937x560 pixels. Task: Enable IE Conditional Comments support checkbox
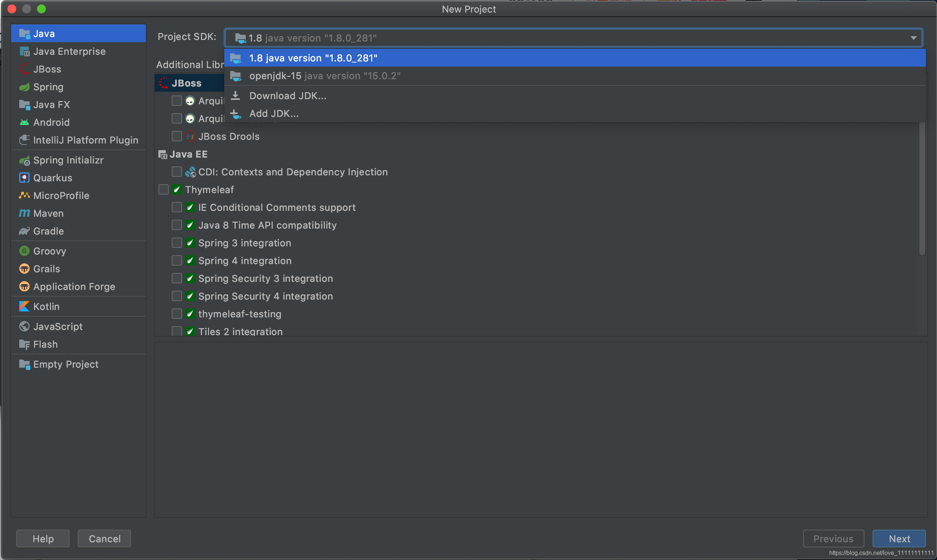(177, 207)
